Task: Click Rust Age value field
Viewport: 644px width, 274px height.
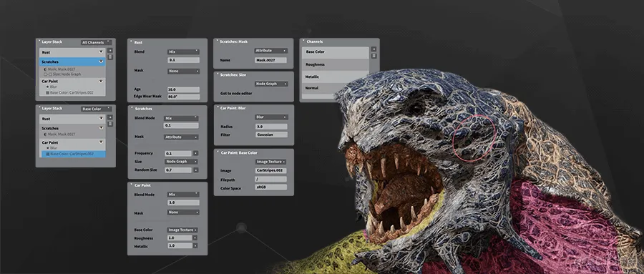Action: point(184,89)
